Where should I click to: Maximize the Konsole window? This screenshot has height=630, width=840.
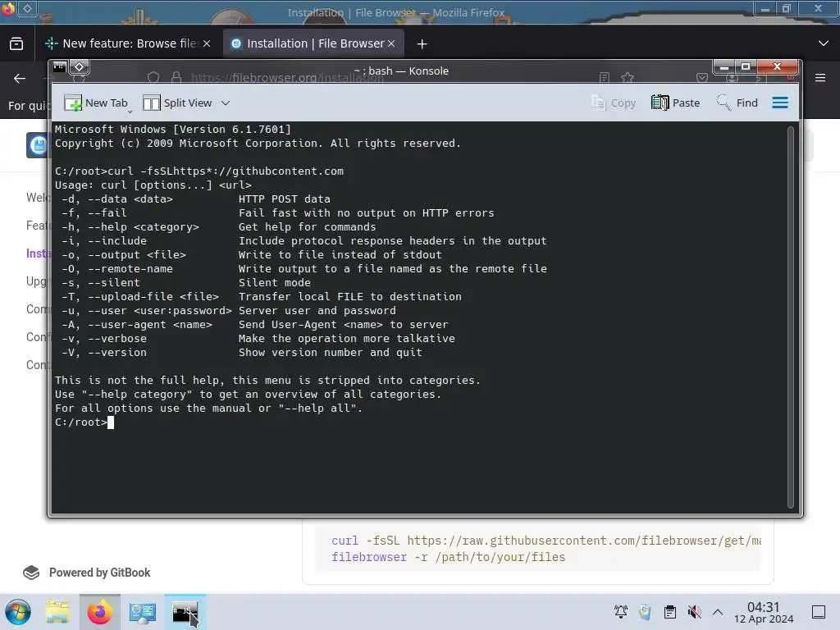coord(745,67)
